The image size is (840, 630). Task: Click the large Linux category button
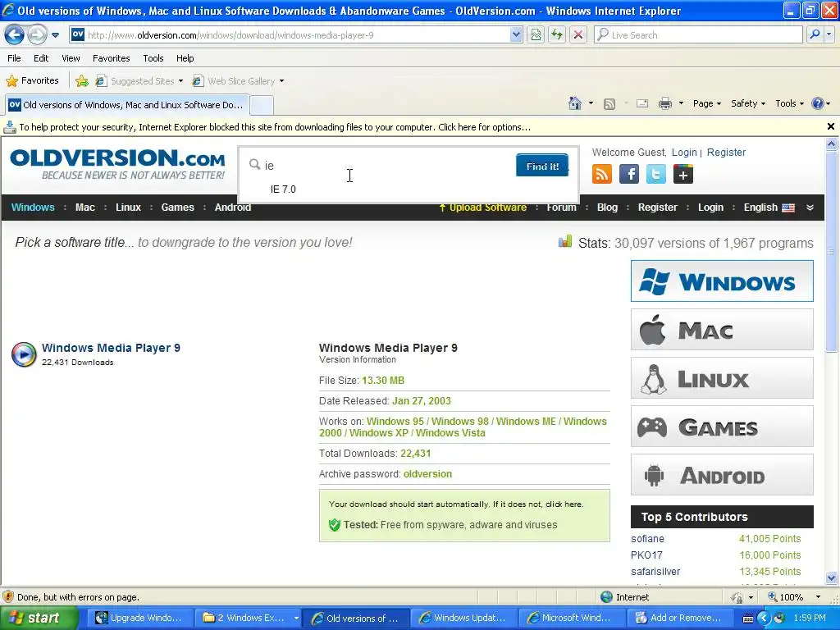pyautogui.click(x=722, y=378)
